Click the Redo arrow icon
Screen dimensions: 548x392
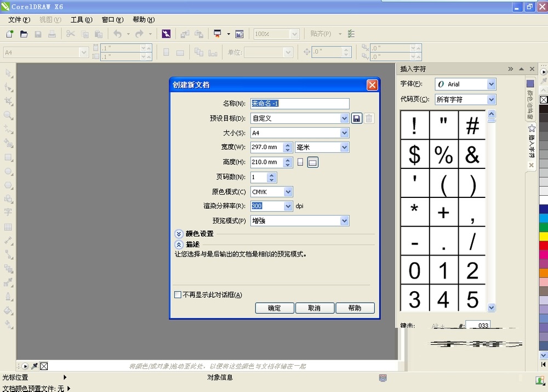point(139,34)
